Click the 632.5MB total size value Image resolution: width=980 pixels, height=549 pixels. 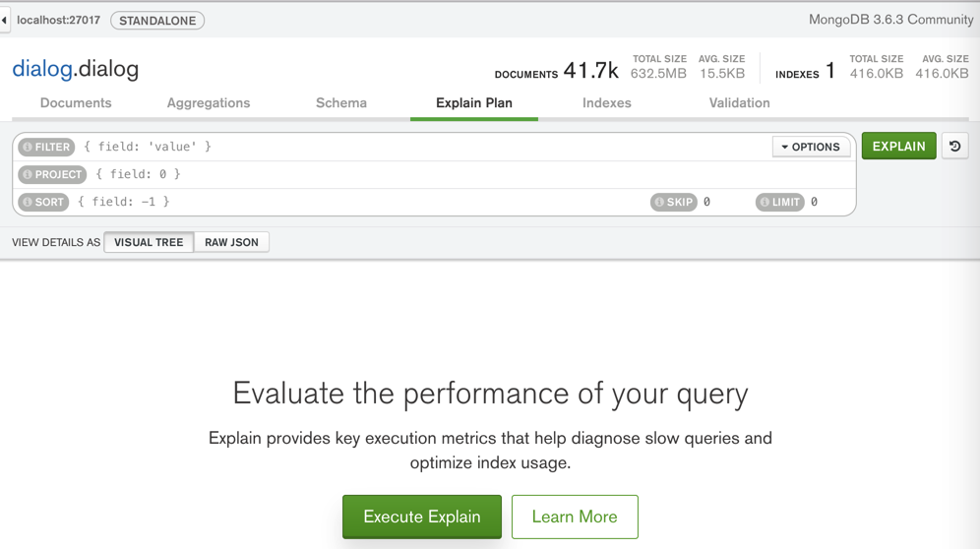tap(658, 73)
